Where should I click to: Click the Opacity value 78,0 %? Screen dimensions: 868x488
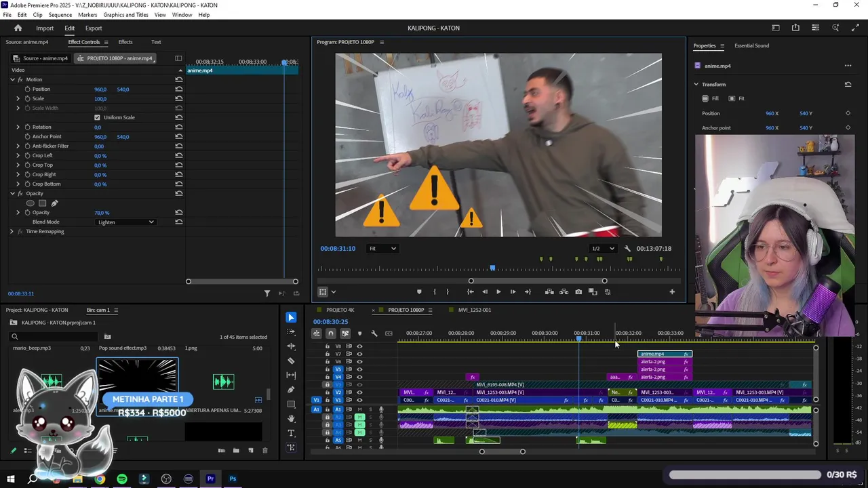pyautogui.click(x=102, y=212)
